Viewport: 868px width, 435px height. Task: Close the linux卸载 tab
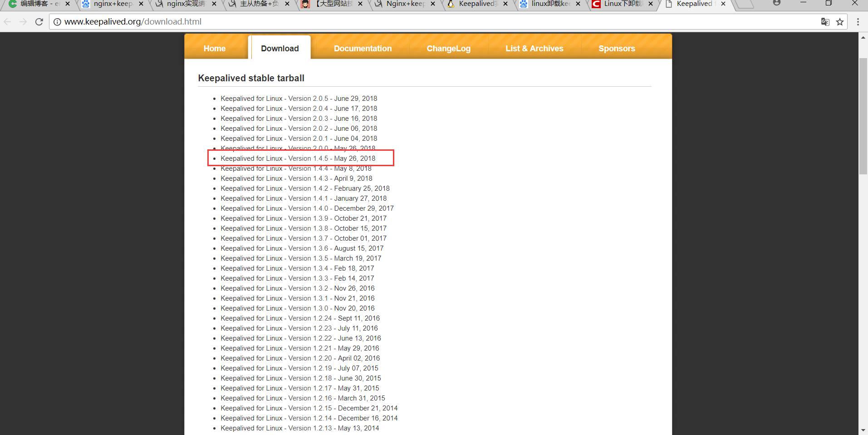pyautogui.click(x=578, y=4)
